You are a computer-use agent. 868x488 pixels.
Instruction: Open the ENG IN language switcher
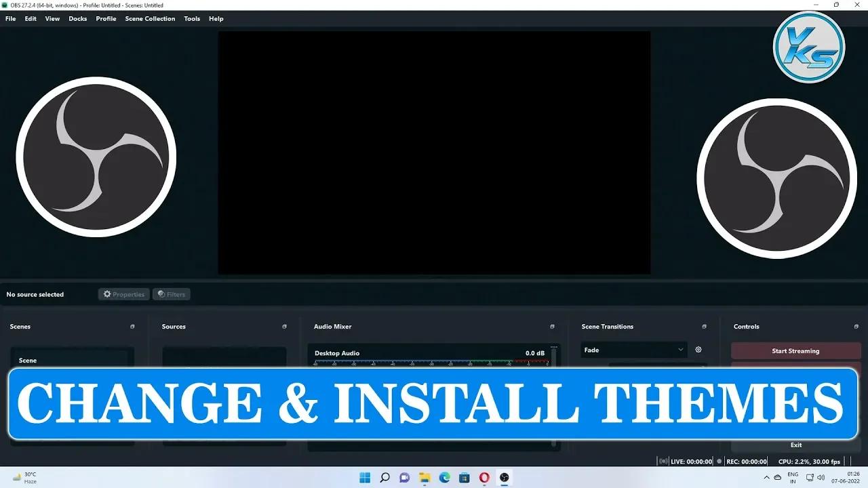pyautogui.click(x=793, y=477)
